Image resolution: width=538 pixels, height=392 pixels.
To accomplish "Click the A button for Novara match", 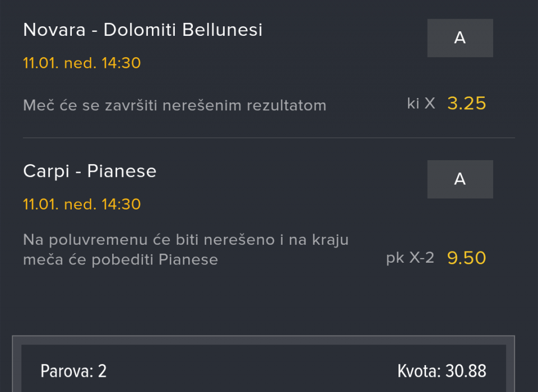I will 460,38.
